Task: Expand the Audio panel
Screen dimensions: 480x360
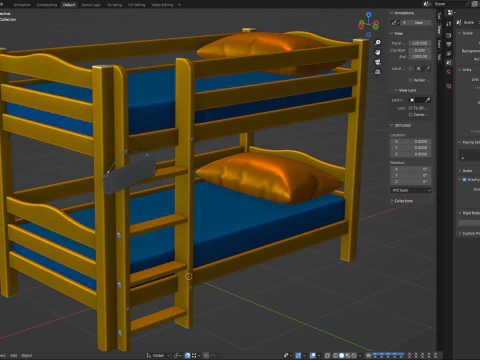Action: click(460, 170)
